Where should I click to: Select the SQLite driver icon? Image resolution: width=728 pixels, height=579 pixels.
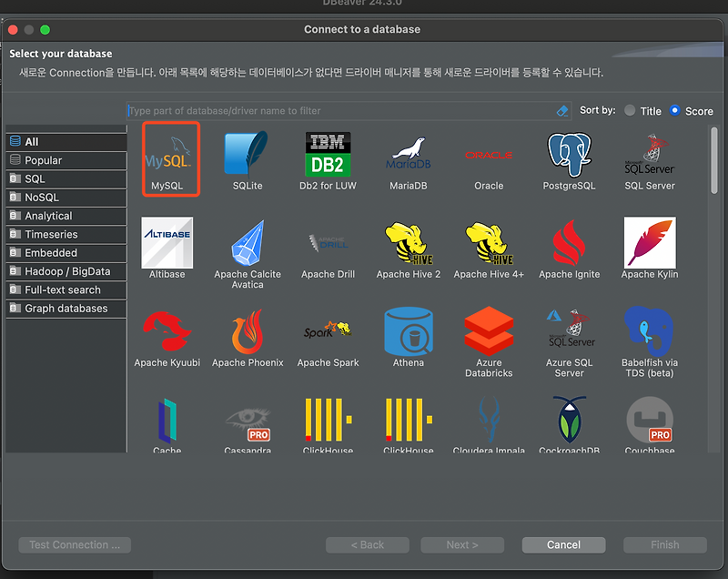248,159
